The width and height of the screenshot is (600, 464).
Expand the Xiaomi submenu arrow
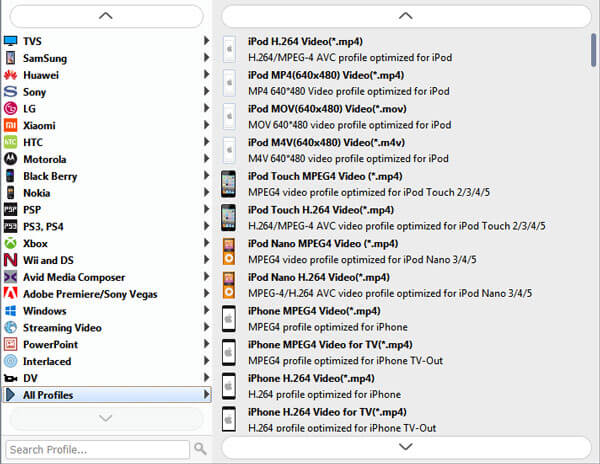click(x=206, y=124)
